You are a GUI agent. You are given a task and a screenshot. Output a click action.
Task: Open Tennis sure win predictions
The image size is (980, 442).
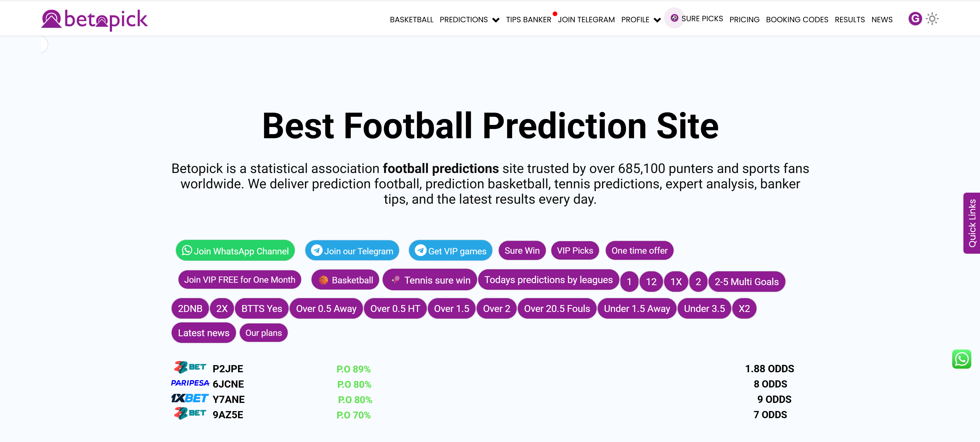430,280
